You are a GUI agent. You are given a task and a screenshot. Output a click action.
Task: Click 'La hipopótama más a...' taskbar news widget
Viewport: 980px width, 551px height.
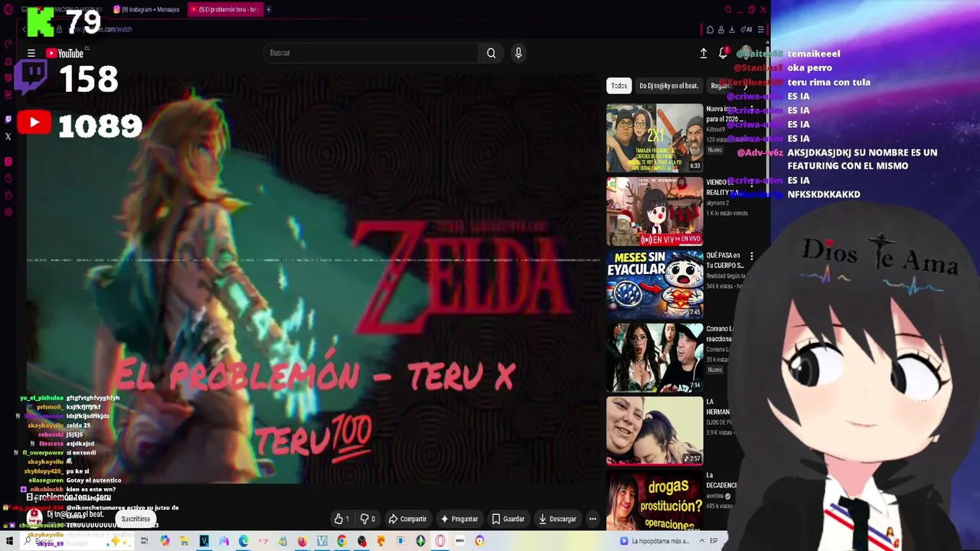(654, 541)
